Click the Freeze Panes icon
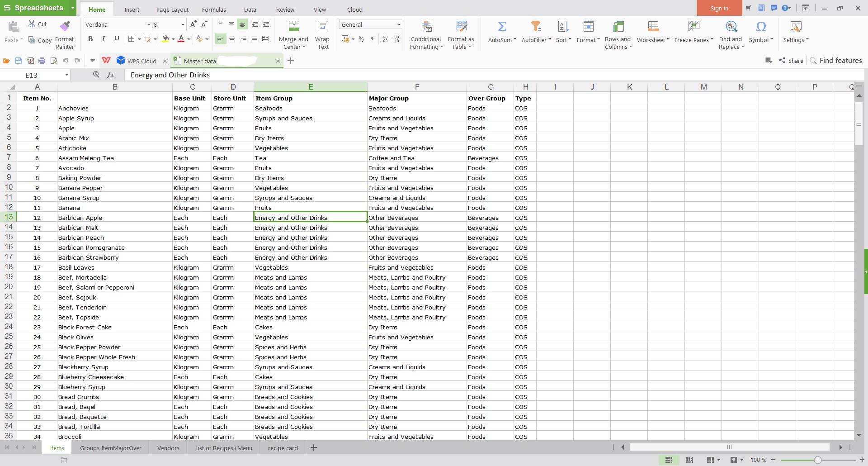 693,26
